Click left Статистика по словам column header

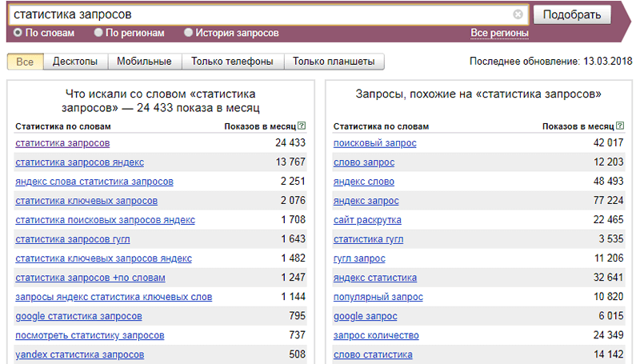coord(63,126)
